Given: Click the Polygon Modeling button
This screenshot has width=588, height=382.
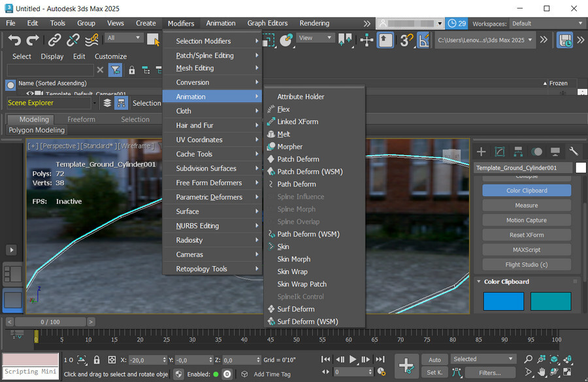Looking at the screenshot, I should pos(37,130).
